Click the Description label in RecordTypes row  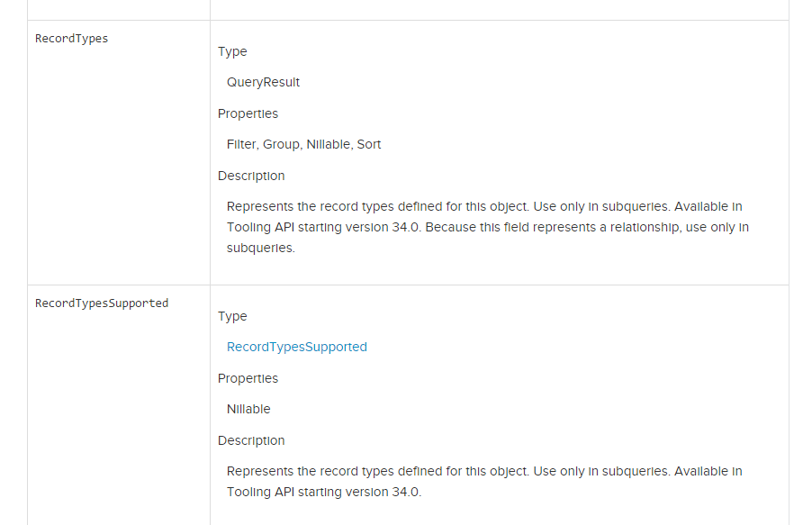tap(251, 176)
